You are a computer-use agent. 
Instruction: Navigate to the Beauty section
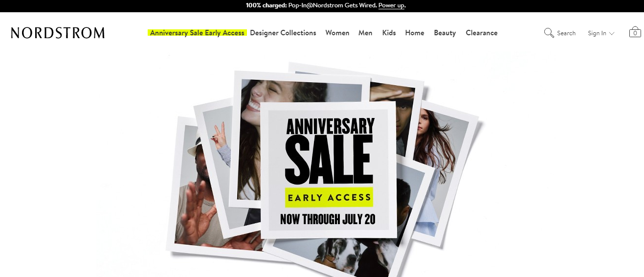click(x=445, y=33)
